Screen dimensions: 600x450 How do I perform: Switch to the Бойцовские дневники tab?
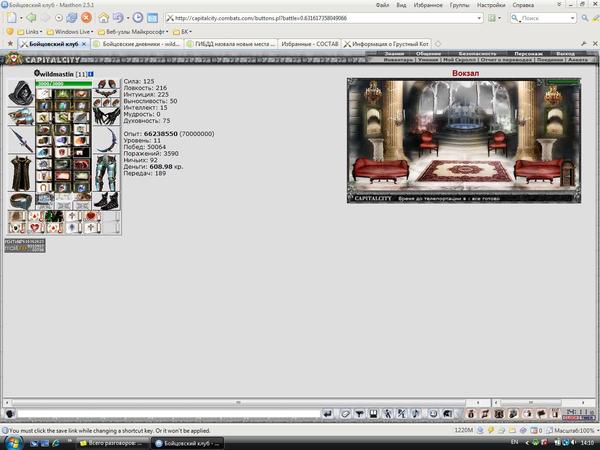point(137,44)
